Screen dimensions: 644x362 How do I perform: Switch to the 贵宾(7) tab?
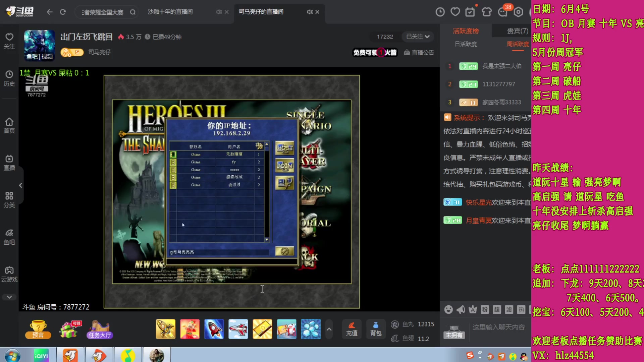pos(518,31)
